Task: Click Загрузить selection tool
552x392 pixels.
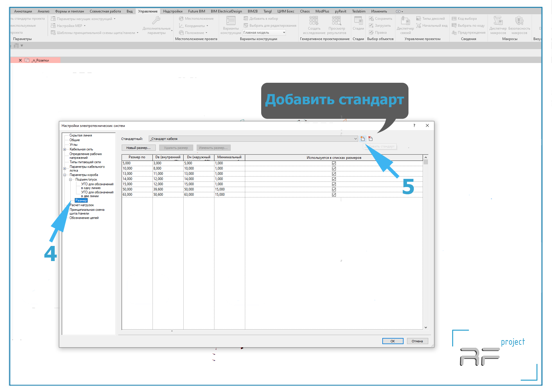Action: [x=380, y=26]
